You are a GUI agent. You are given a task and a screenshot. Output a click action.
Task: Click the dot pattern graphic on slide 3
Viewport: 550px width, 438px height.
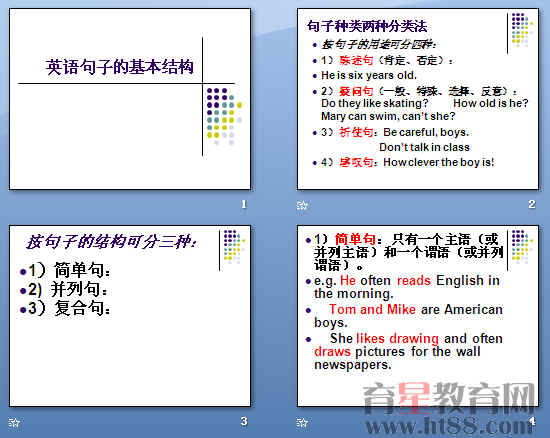click(234, 247)
